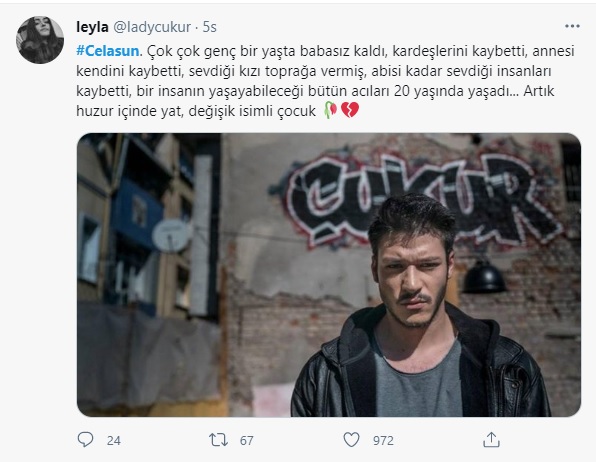Open share tweet upload icon

(x=491, y=440)
